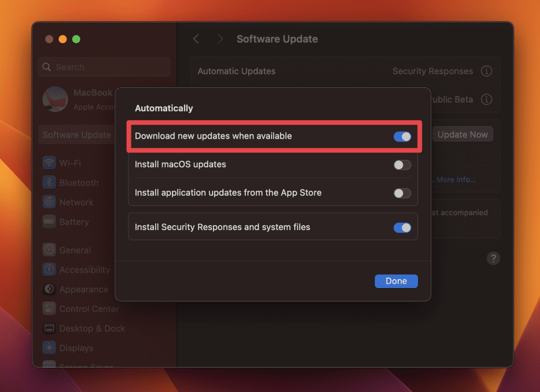
Task: Minimize the window with the yellow button
Action: pyautogui.click(x=63, y=39)
